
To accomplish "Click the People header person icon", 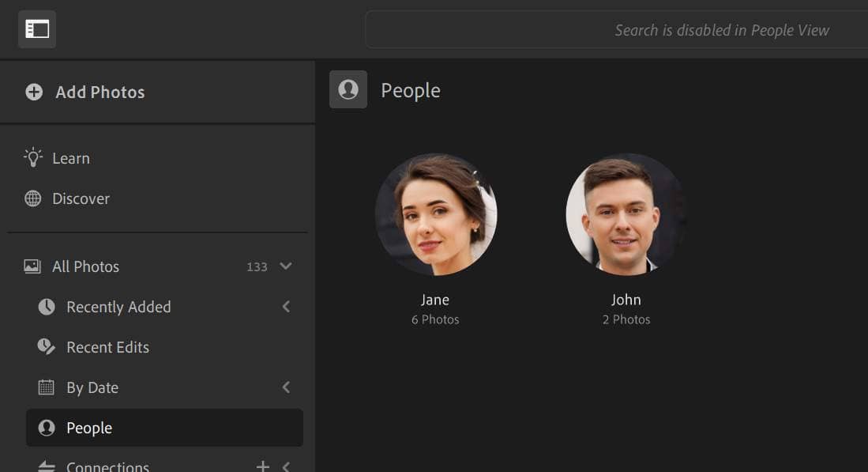I will coord(348,89).
